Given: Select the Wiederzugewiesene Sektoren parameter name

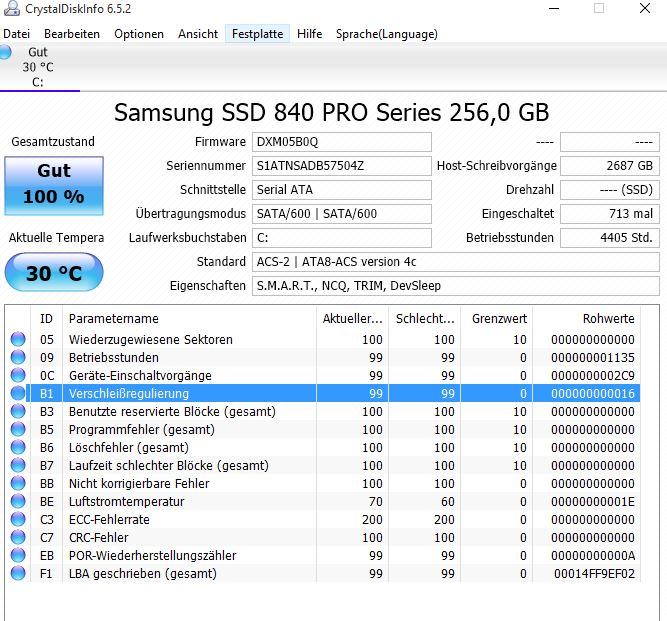Looking at the screenshot, I should (x=151, y=339).
